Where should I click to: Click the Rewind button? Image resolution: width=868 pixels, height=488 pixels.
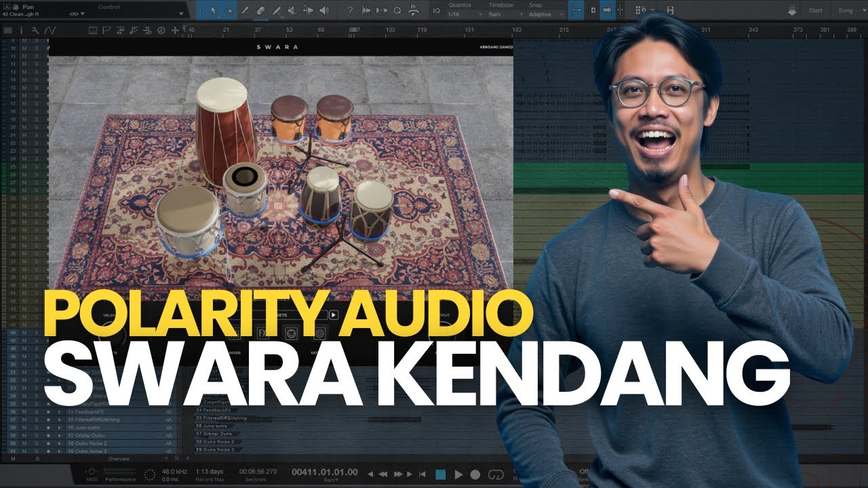[x=383, y=474]
